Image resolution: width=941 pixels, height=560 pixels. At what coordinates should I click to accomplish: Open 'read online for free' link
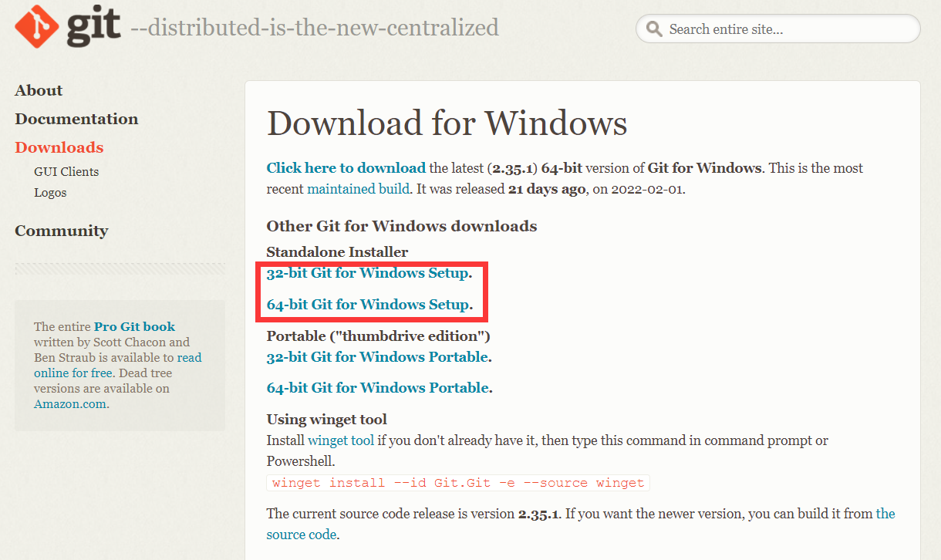(x=118, y=366)
